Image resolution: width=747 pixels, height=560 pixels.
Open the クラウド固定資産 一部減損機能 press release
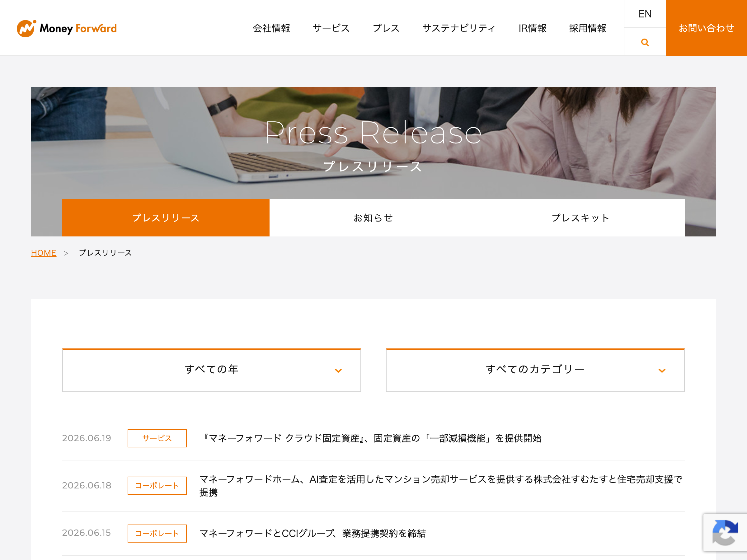(x=370, y=438)
